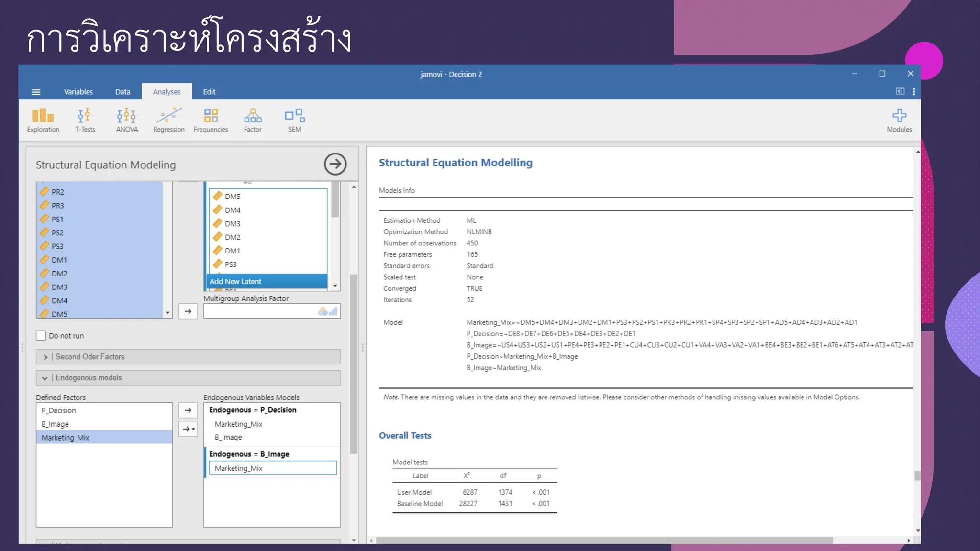
Task: Open the Regression analysis menu
Action: tap(168, 120)
